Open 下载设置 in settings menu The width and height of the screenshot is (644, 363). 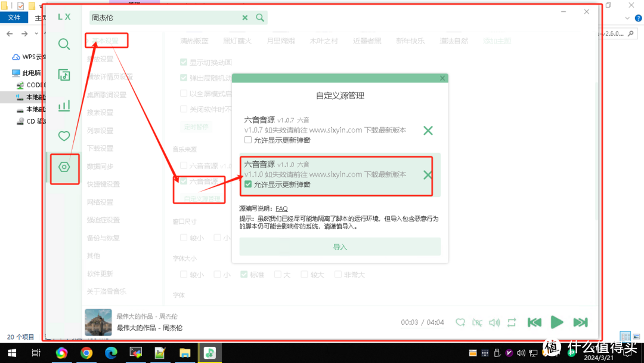100,148
